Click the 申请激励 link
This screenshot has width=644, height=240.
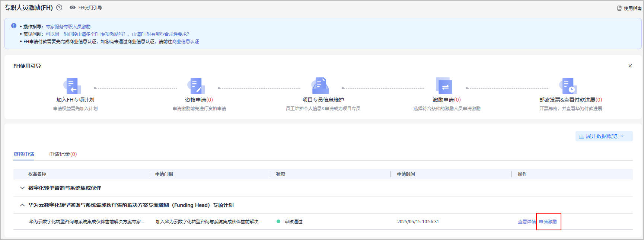point(548,222)
